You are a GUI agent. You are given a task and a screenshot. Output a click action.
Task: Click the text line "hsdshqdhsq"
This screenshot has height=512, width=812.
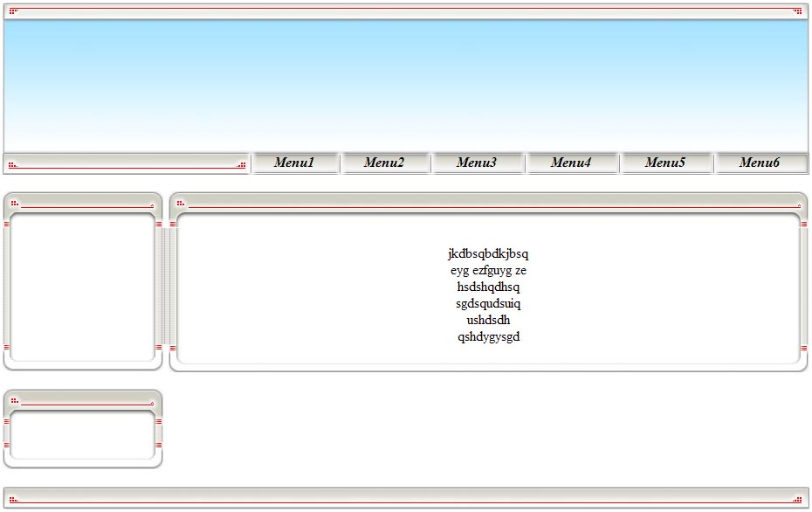point(488,287)
